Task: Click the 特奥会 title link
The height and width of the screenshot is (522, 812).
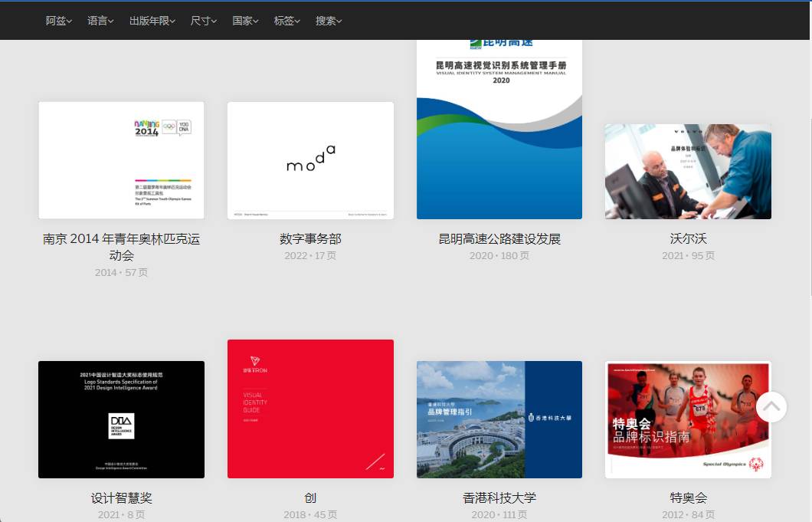Action: point(688,497)
